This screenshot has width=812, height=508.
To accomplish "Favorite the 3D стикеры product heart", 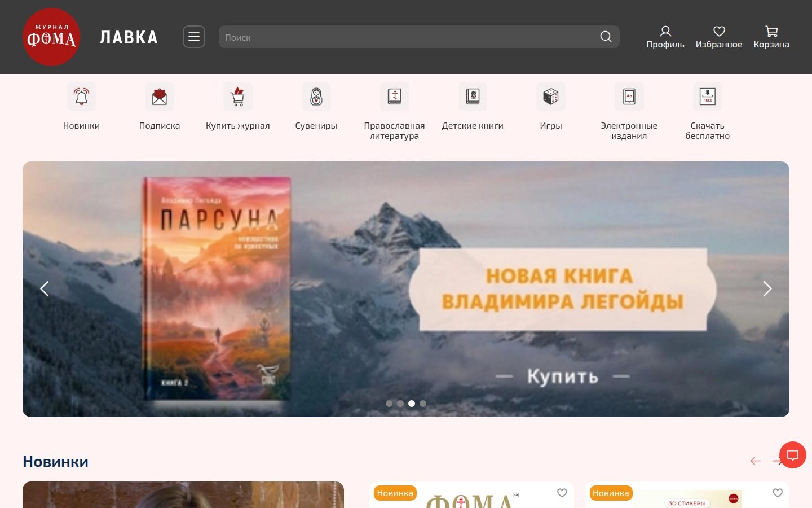I will pos(778,493).
